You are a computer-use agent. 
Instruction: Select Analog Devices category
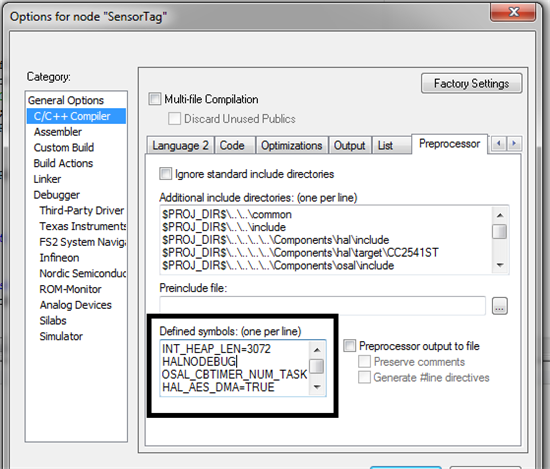point(76,305)
